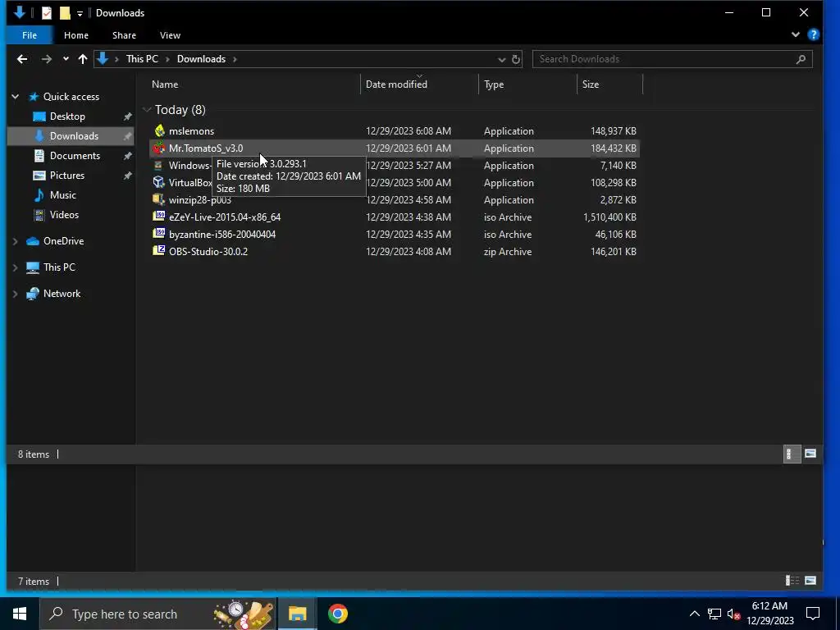This screenshot has width=840, height=630.
Task: Select Mr.TomatoS_v3.0 tomato icon
Action: click(x=158, y=148)
